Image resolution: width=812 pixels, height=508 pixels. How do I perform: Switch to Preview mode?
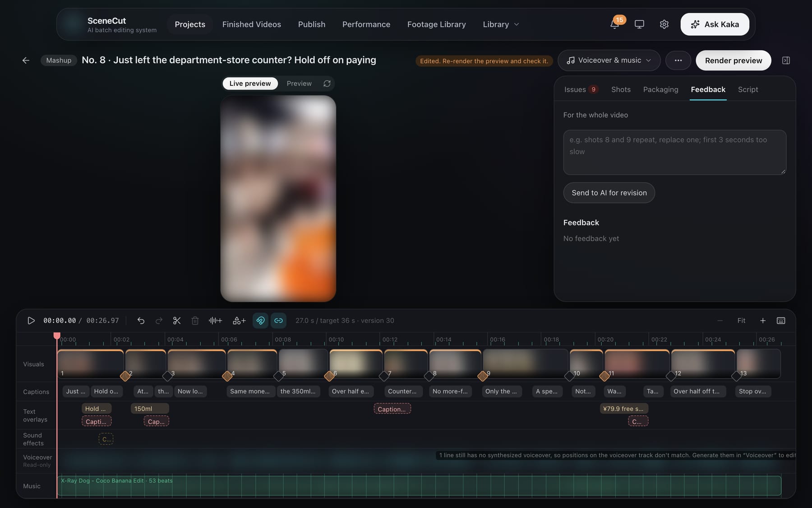tap(299, 84)
